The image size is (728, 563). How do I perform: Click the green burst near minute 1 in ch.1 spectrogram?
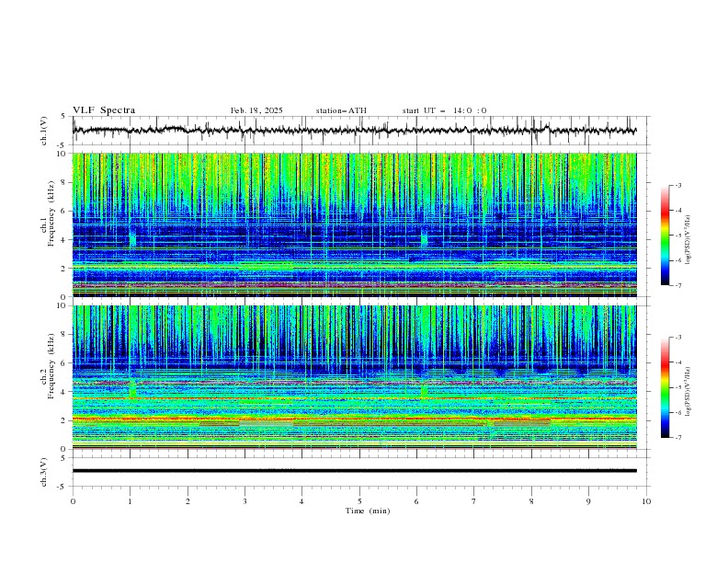[x=132, y=237]
